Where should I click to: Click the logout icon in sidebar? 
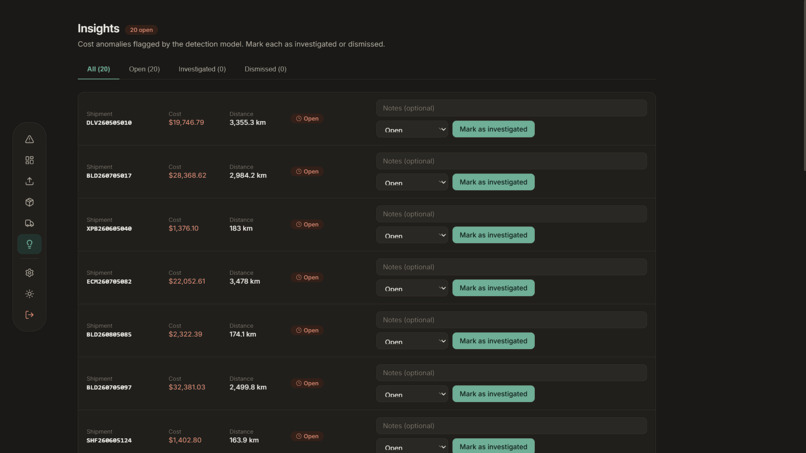tap(29, 315)
